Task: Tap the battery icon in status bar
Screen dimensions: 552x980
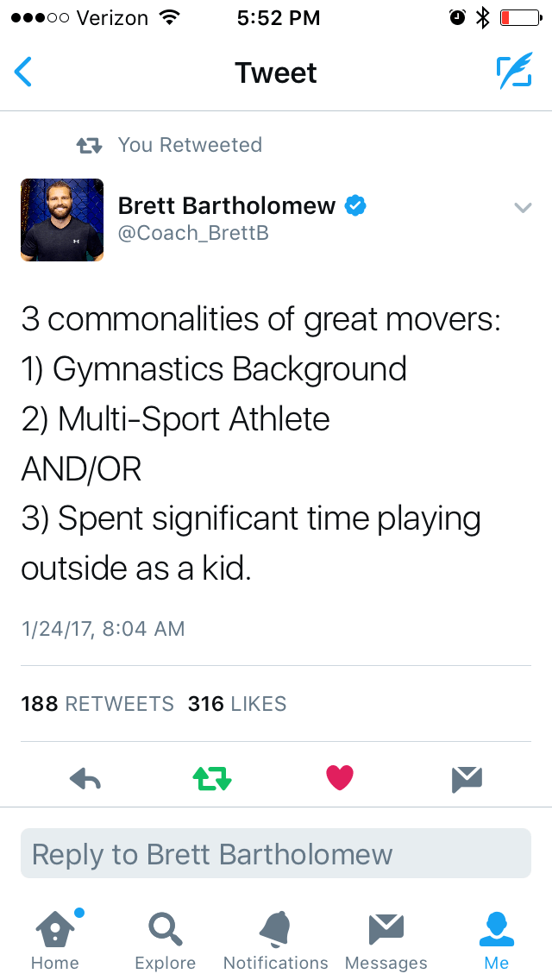Action: point(519,17)
